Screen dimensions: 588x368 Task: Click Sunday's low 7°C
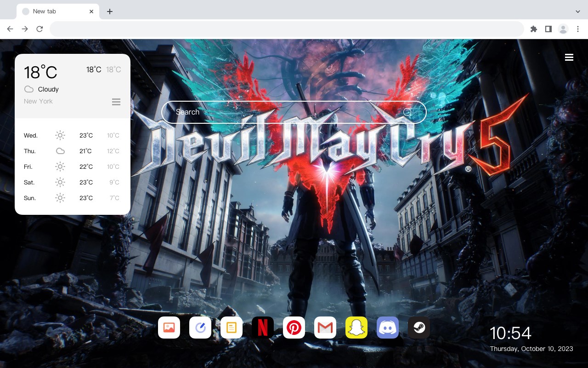[x=114, y=198]
